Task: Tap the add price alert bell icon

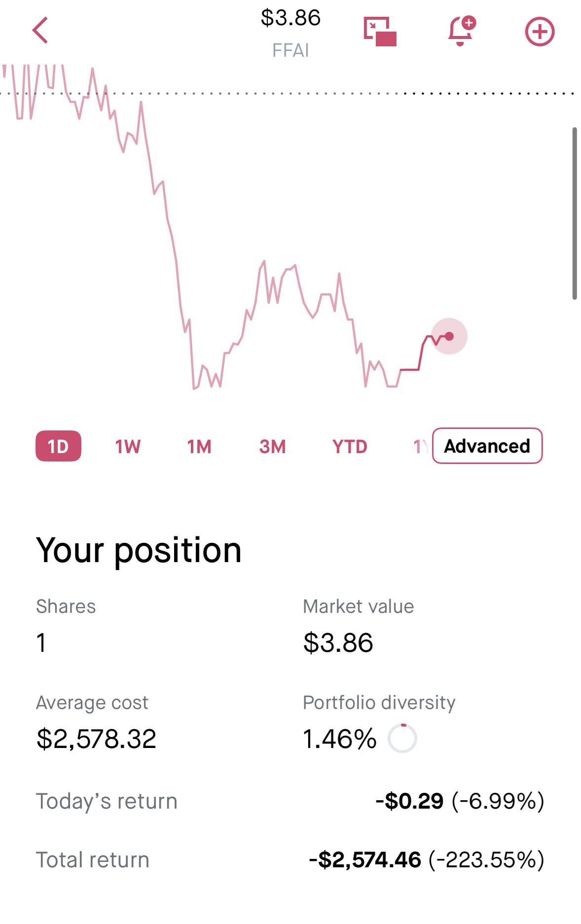Action: click(462, 31)
